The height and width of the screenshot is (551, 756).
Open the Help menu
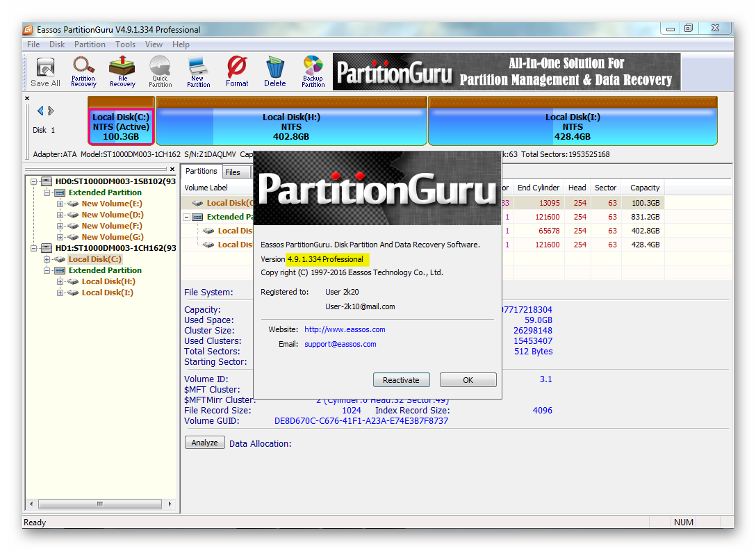click(181, 44)
